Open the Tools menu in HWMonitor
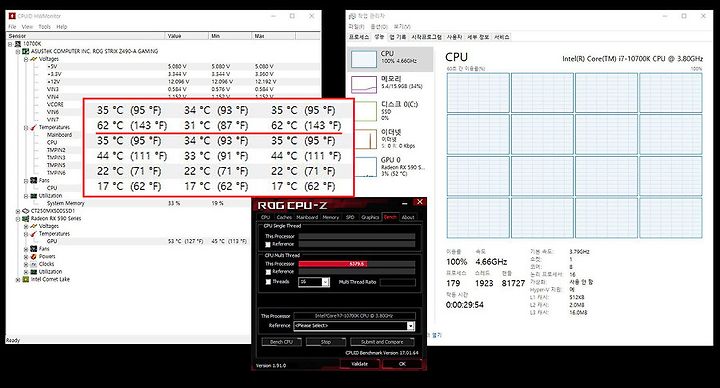720x388 pixels. point(45,27)
